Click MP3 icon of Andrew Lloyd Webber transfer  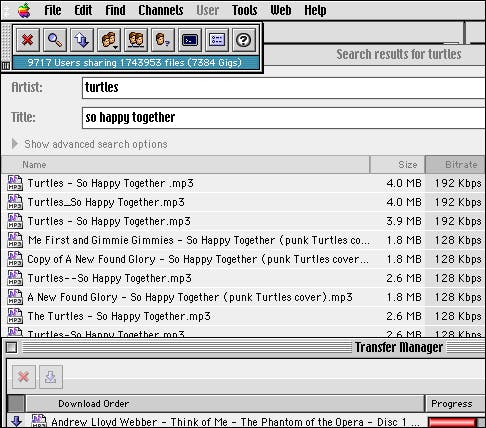[x=39, y=421]
